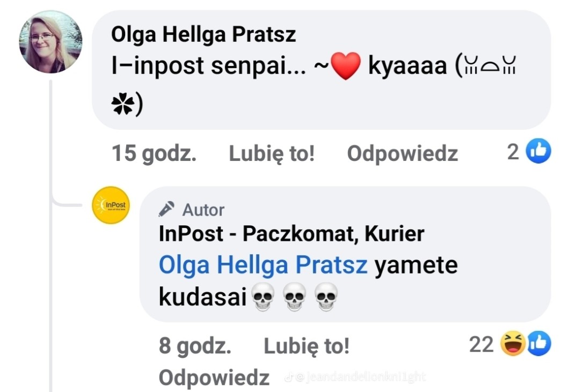Open the Olga Hellga Pratsz comment author name

pos(203,35)
